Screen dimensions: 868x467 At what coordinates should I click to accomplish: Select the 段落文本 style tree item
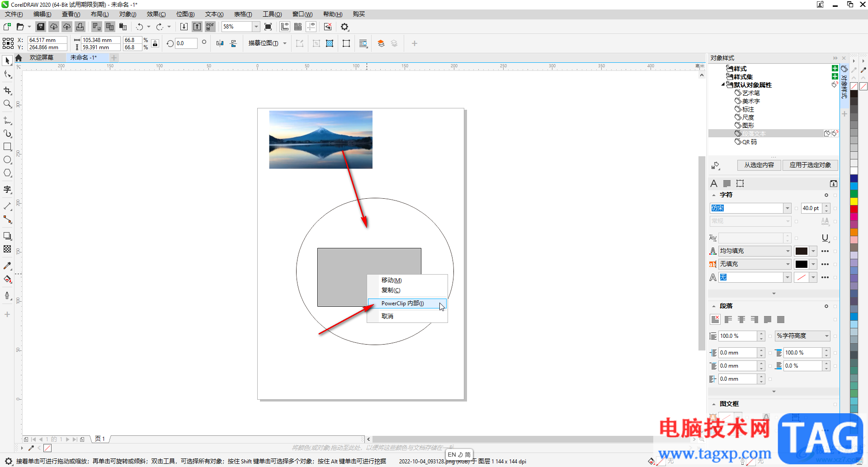pos(754,134)
